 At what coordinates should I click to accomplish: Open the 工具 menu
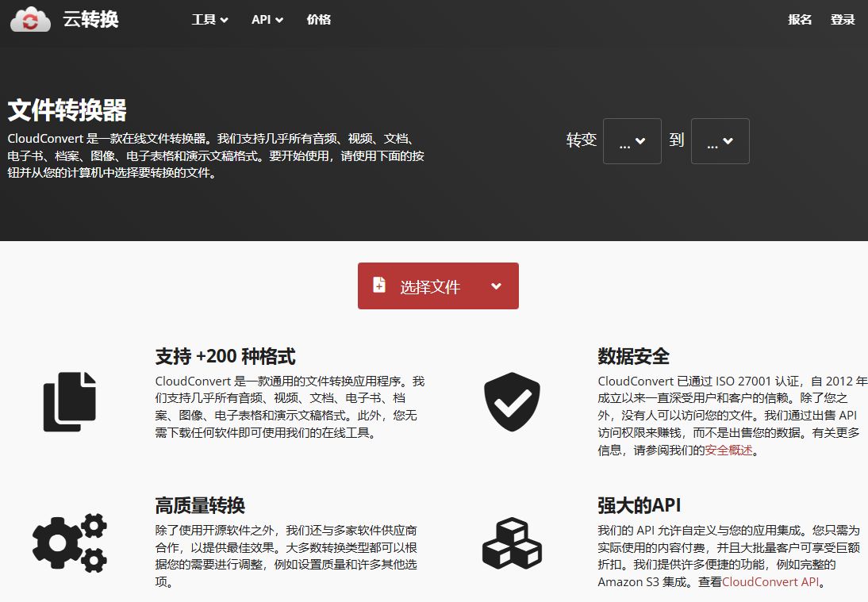point(209,20)
